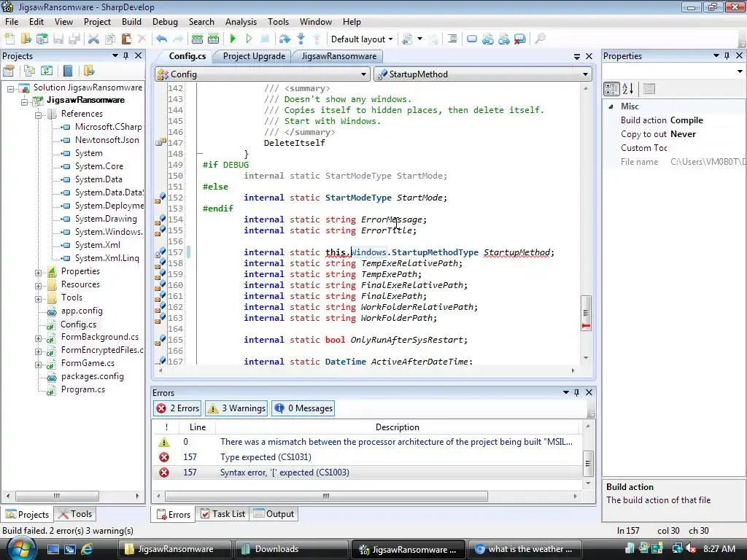Screen dimensions: 747x560
Task: Open the Default layout dropdown
Action: (x=362, y=39)
